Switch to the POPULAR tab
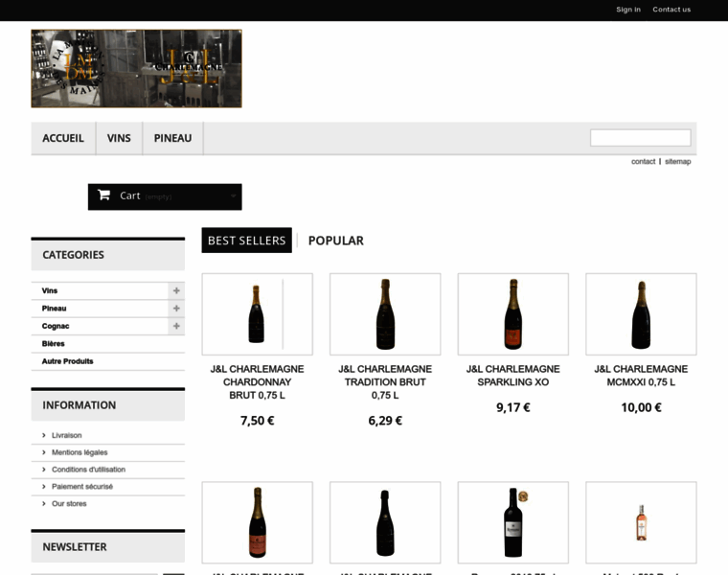 pos(335,241)
